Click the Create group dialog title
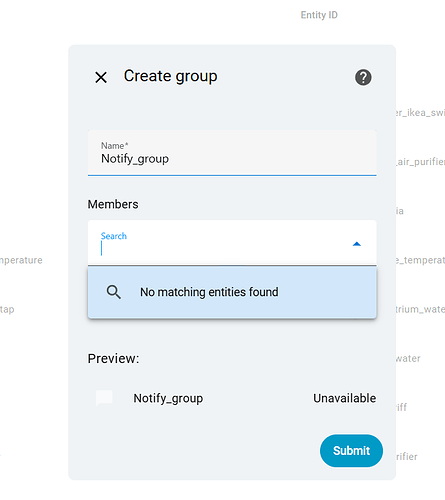 point(170,76)
